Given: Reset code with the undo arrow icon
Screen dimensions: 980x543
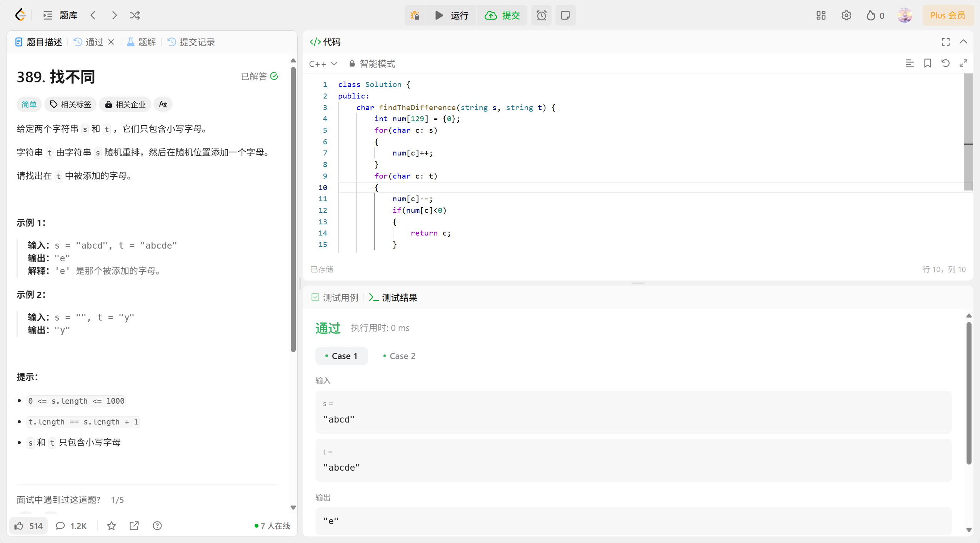Looking at the screenshot, I should click(945, 63).
